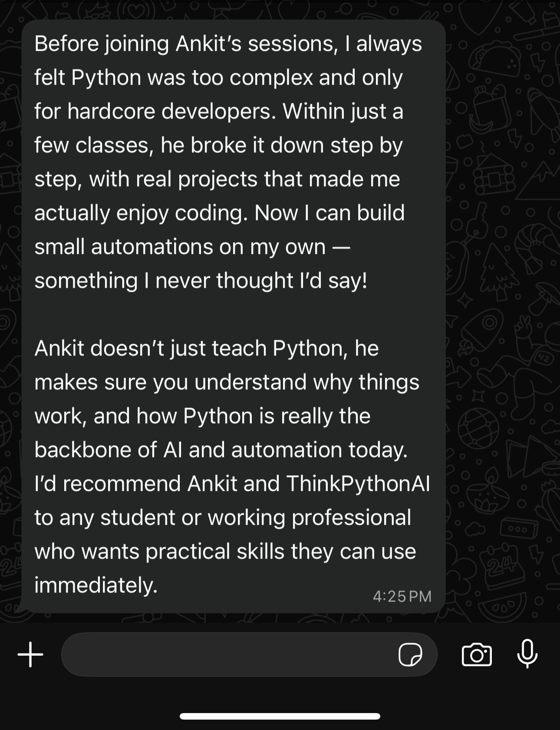Tap the final word "immediately." in message
Viewport: 560px width, 730px height.
[96, 585]
